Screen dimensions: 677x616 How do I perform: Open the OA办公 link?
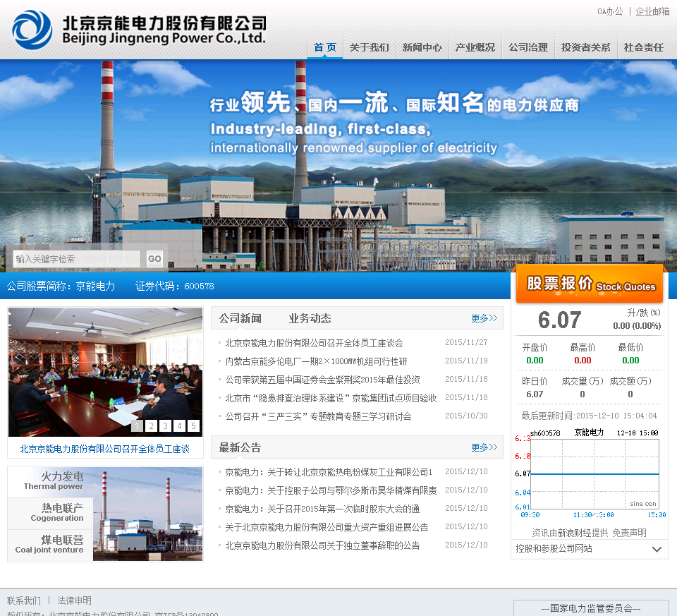[x=610, y=12]
